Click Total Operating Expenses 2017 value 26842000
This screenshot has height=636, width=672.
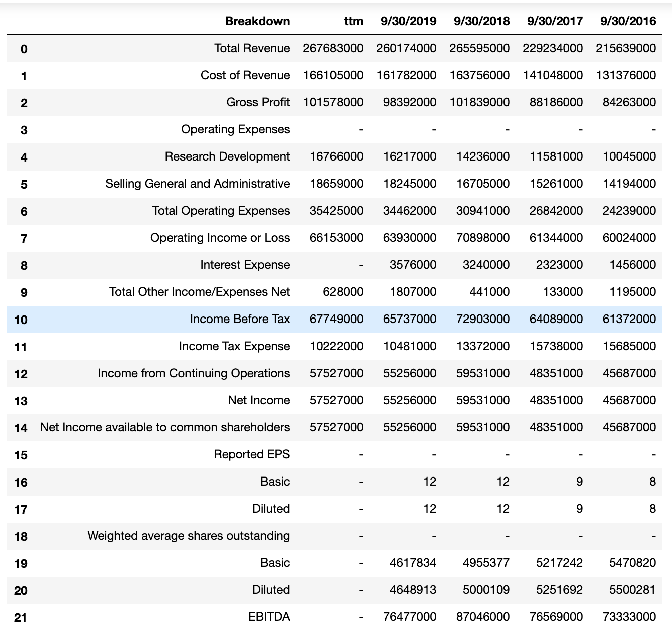tap(556, 211)
